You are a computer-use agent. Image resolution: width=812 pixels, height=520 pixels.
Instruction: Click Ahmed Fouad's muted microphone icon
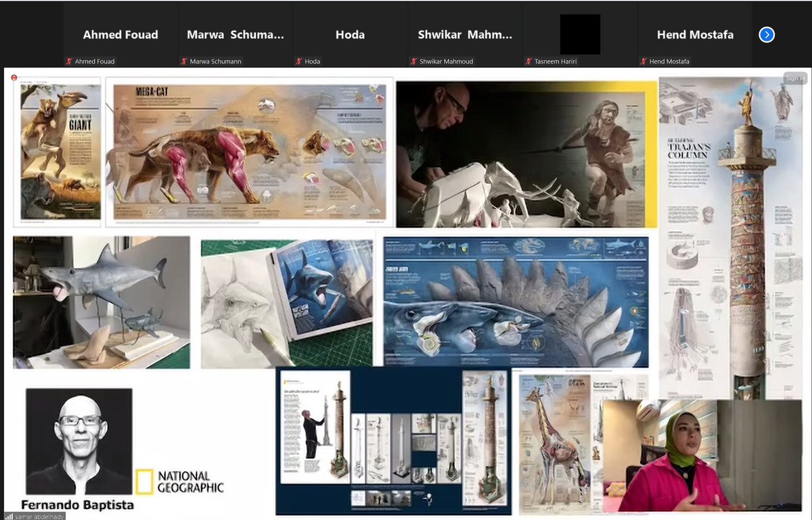coord(69,62)
